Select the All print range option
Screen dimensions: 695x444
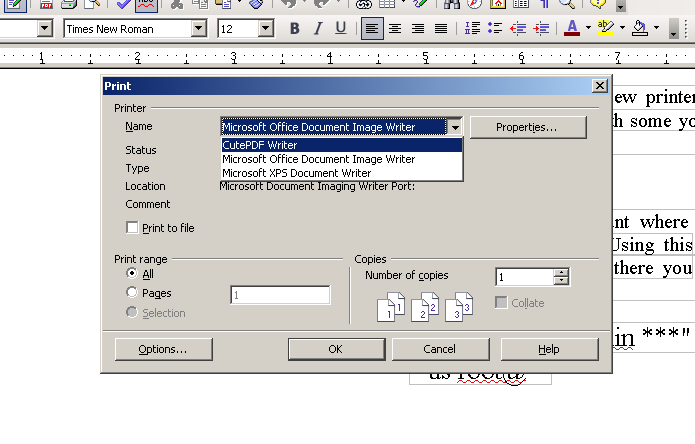point(132,273)
